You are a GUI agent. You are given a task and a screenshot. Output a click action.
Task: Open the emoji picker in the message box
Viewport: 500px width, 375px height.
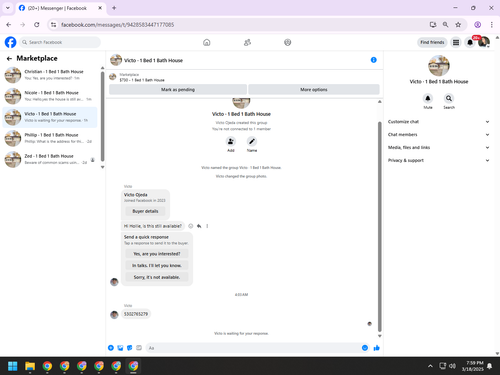tap(365, 348)
